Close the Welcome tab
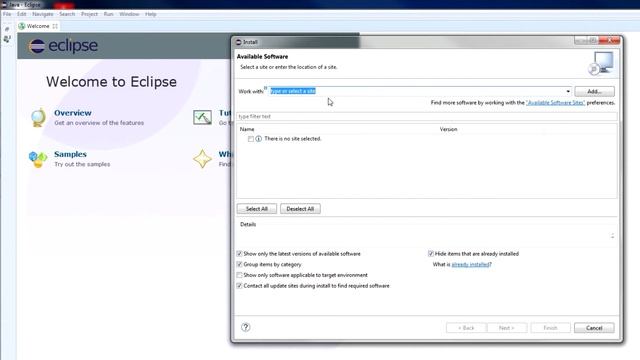Screen dimensions: 640x360 click(55, 26)
